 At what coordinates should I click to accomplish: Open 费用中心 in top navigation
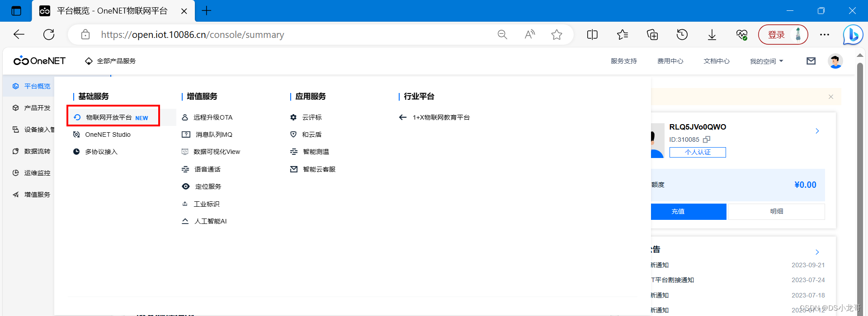pyautogui.click(x=670, y=61)
